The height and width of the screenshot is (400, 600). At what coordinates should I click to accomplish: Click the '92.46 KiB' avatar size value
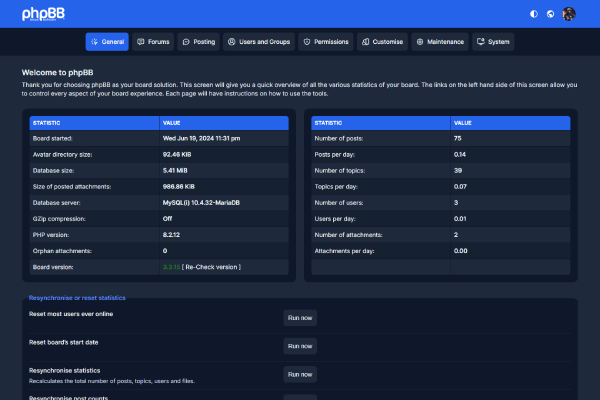177,155
